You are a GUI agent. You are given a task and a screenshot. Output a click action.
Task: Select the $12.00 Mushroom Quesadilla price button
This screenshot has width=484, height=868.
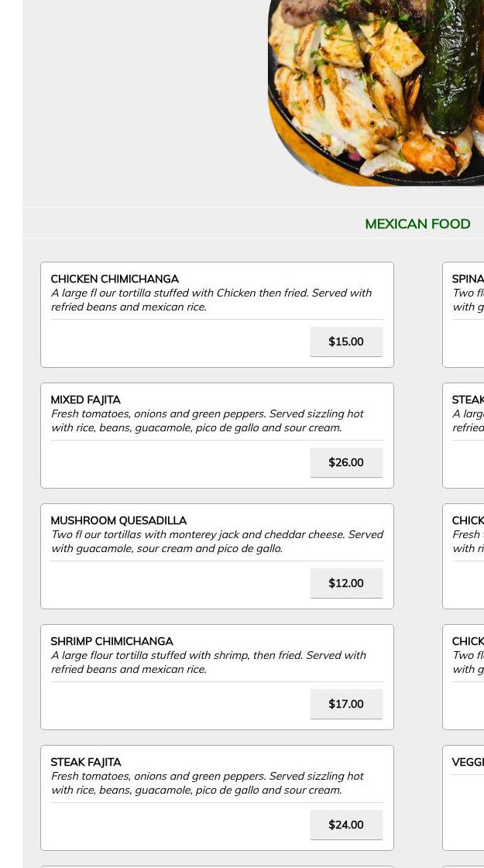pos(346,583)
